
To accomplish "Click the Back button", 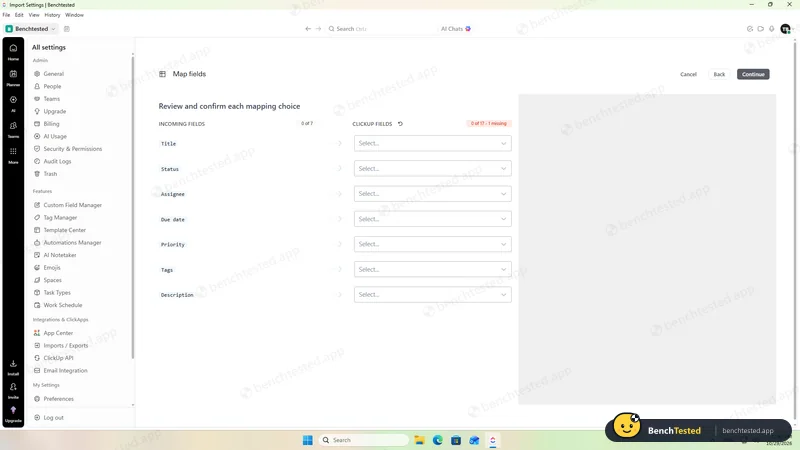I will tap(719, 74).
